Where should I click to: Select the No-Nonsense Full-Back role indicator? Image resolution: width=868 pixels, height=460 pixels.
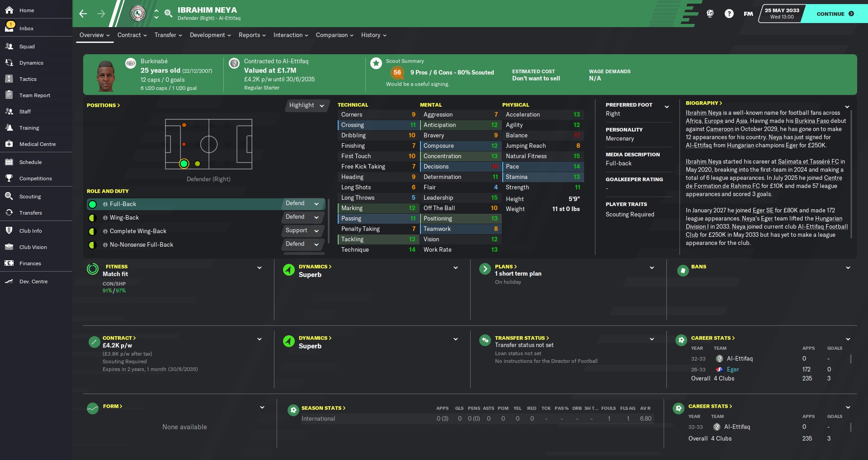pos(93,245)
